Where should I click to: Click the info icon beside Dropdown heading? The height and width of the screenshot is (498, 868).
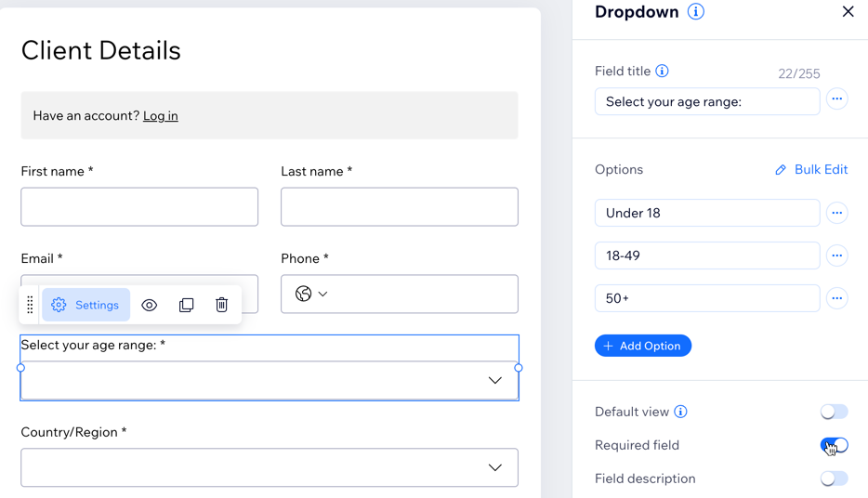coord(695,12)
